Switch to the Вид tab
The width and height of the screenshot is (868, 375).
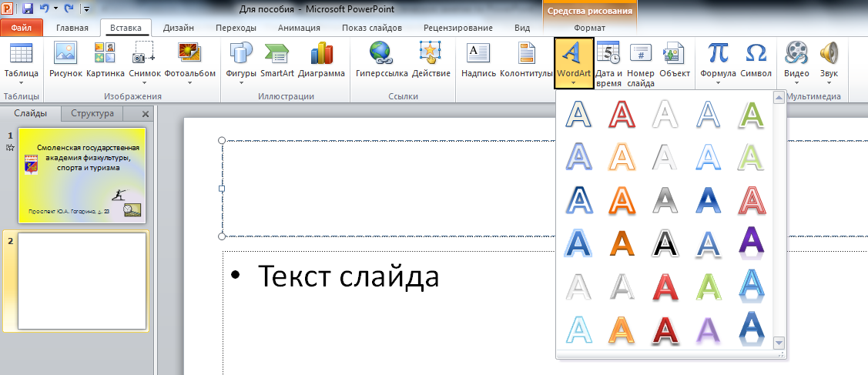522,28
